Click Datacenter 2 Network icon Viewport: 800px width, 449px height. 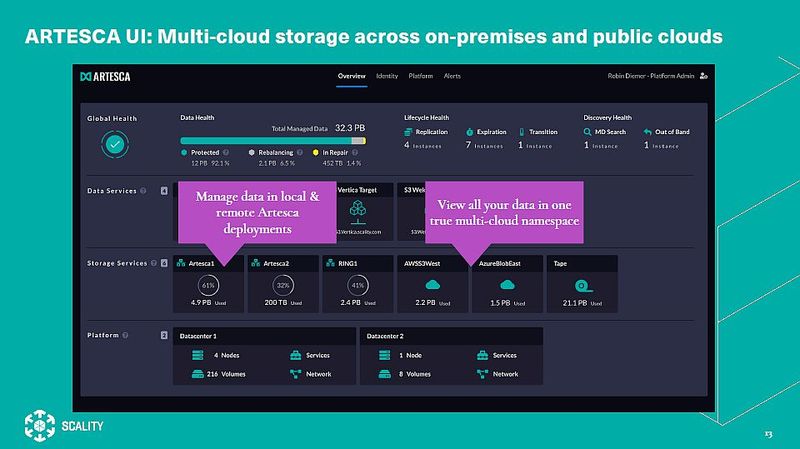click(482, 374)
